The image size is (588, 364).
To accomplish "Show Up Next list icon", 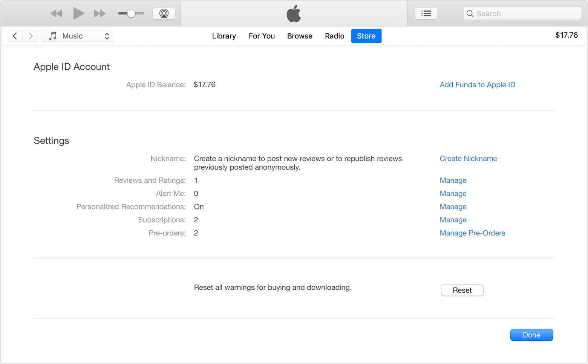I will [426, 14].
